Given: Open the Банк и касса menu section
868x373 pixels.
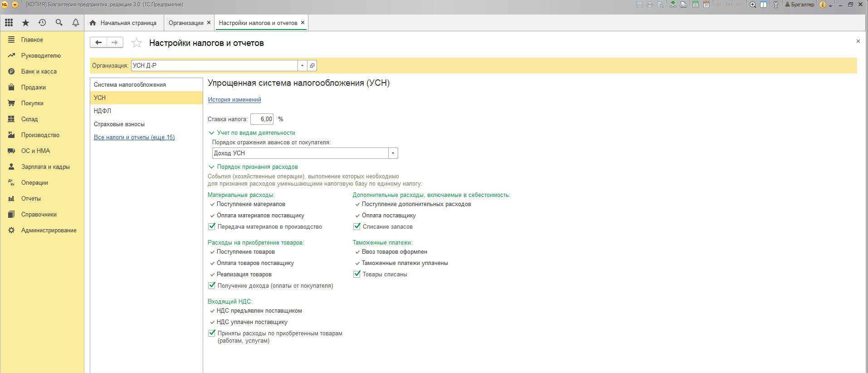Looking at the screenshot, I should (39, 72).
